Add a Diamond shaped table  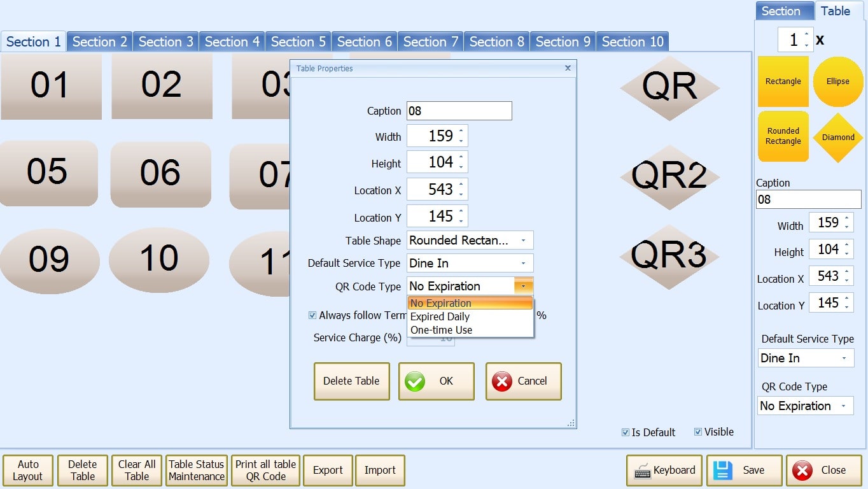tap(837, 137)
